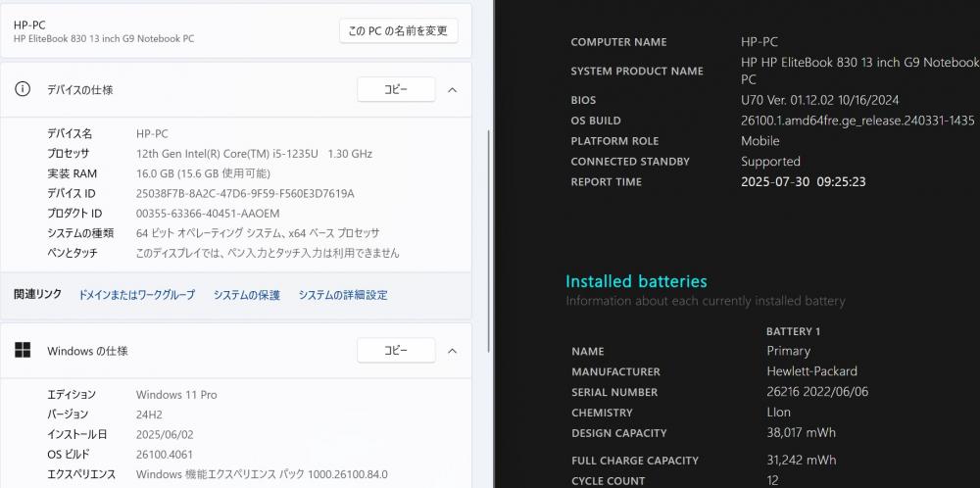Viewport: 980px width, 488px height.
Task: Open the system protection link
Action: (x=247, y=295)
